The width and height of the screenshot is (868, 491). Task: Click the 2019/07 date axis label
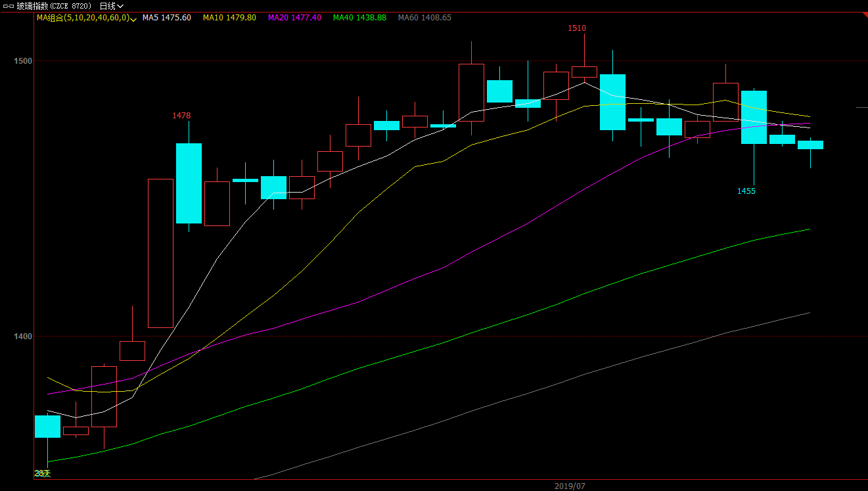[x=569, y=486]
